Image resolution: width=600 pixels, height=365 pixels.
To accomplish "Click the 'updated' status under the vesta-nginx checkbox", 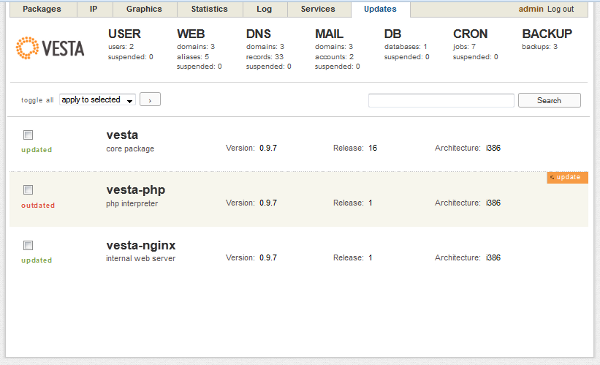I will (36, 260).
